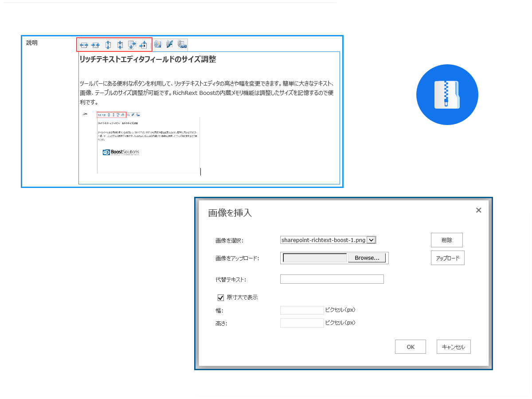Click the insert image attachment icon

tap(157, 44)
